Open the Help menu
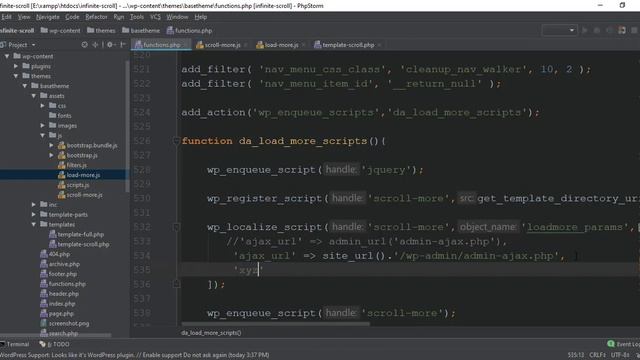The image size is (640, 360). (200, 17)
